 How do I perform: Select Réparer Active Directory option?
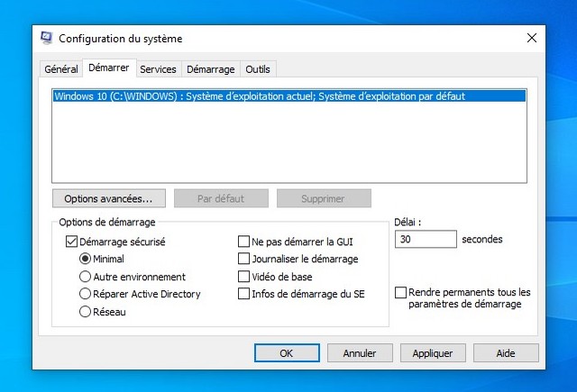pos(86,294)
